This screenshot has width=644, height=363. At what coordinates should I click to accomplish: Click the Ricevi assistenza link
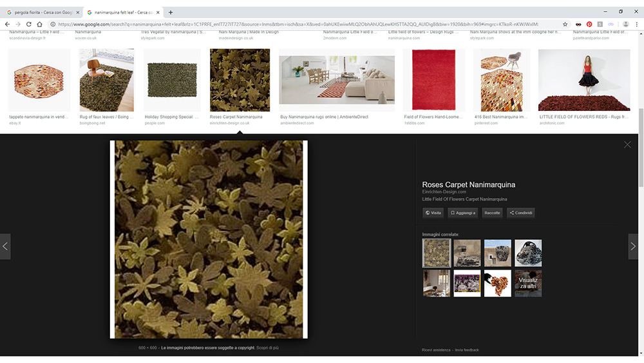pos(436,350)
